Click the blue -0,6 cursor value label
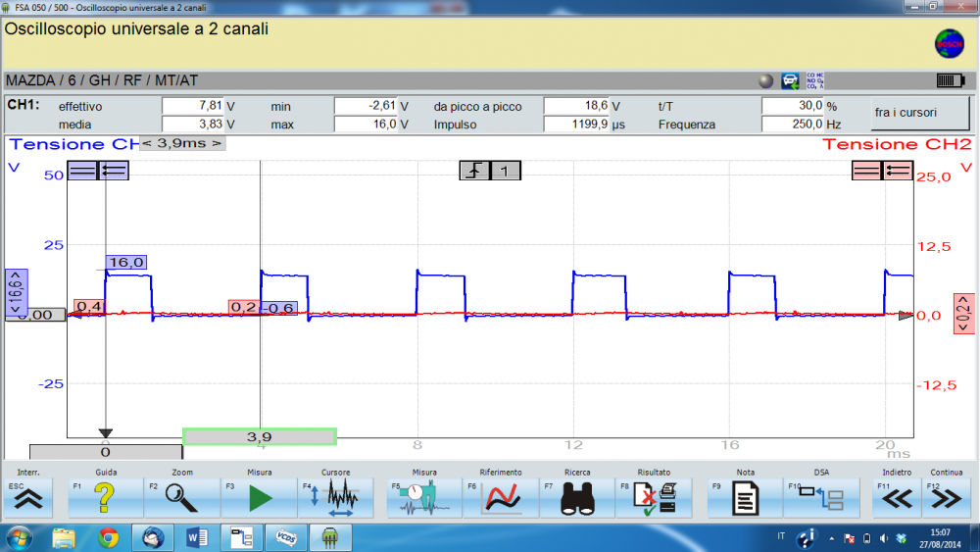This screenshot has width=980, height=552. (x=278, y=308)
